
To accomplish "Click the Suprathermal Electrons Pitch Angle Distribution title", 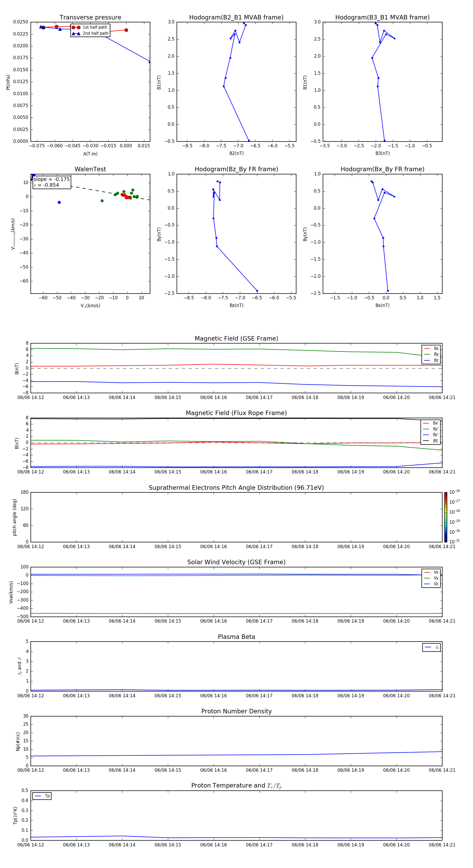I will tap(236, 488).
